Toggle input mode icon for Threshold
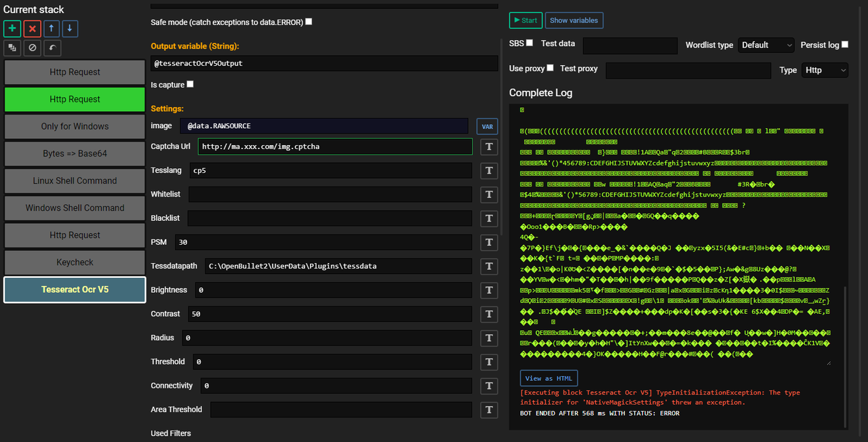 point(489,362)
